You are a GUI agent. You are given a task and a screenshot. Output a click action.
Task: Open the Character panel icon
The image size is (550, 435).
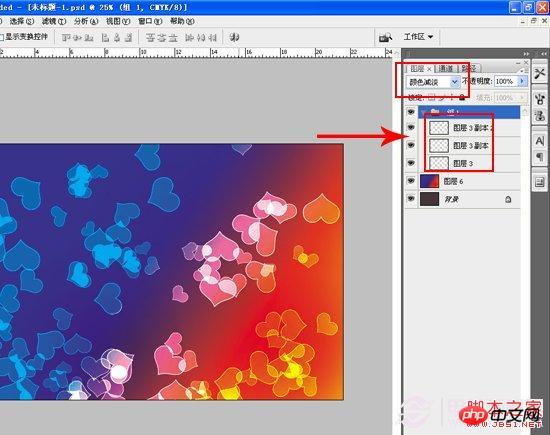tap(539, 141)
